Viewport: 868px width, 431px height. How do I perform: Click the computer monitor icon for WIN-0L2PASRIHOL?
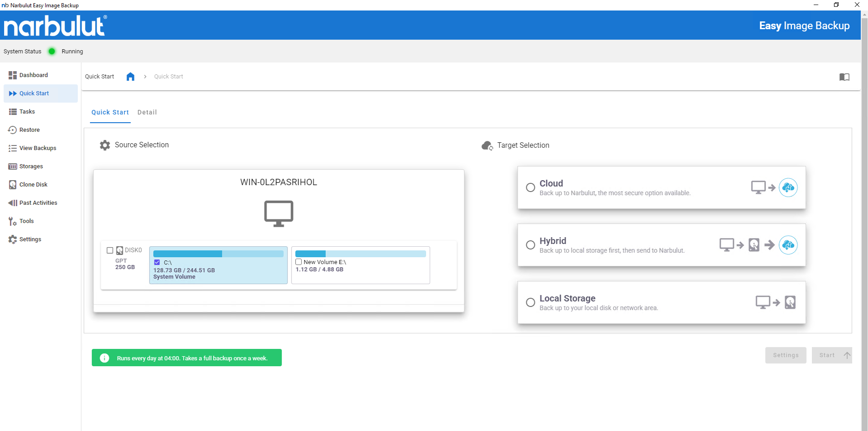coord(278,213)
